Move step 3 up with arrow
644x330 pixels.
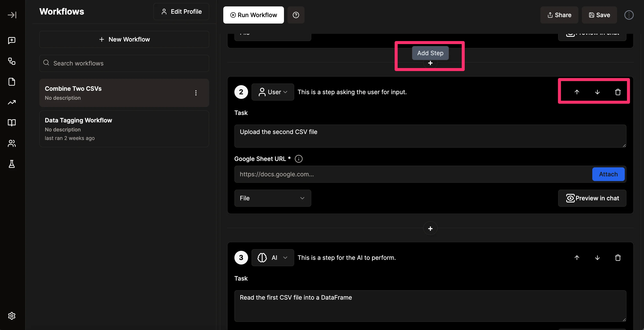577,258
